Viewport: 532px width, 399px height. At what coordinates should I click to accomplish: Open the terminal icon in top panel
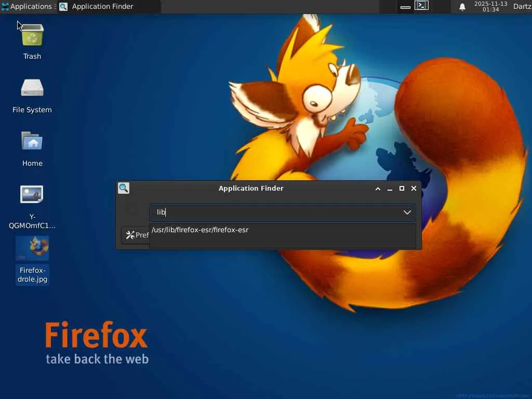[x=421, y=5]
